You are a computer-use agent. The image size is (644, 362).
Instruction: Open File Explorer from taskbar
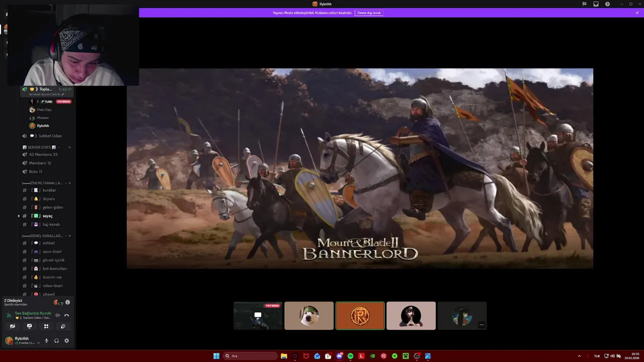[284, 356]
